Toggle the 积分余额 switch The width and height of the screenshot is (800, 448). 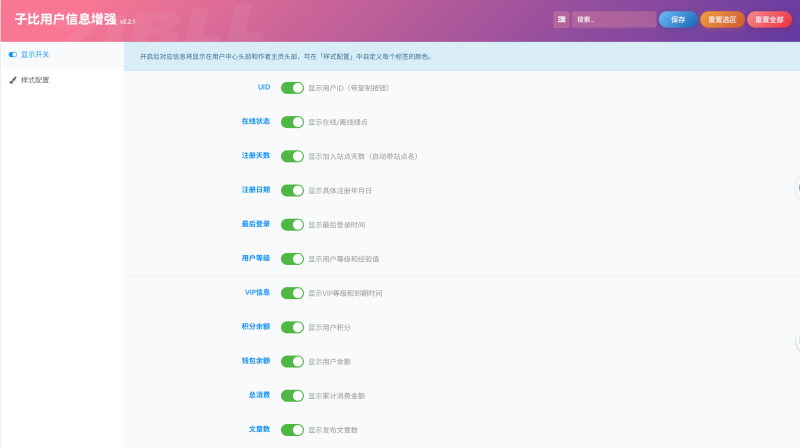[292, 327]
